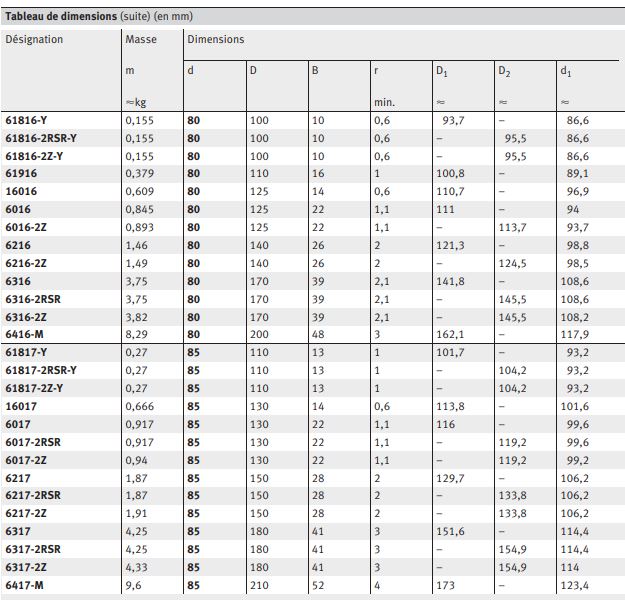This screenshot has height=600, width=625.
Task: Click designation 6316-2Z
Action: [26, 317]
